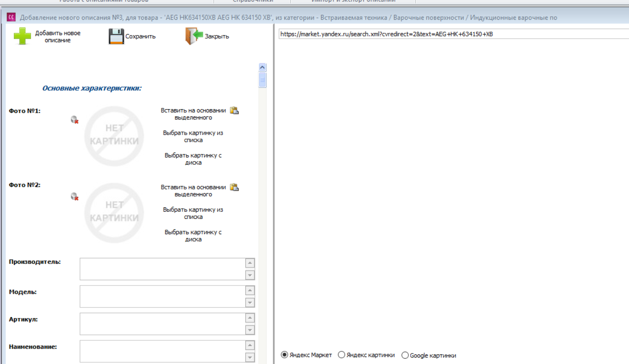Screen dimensions: 629x364
Task: Click 'Добавить новое описание' label
Action: point(58,37)
